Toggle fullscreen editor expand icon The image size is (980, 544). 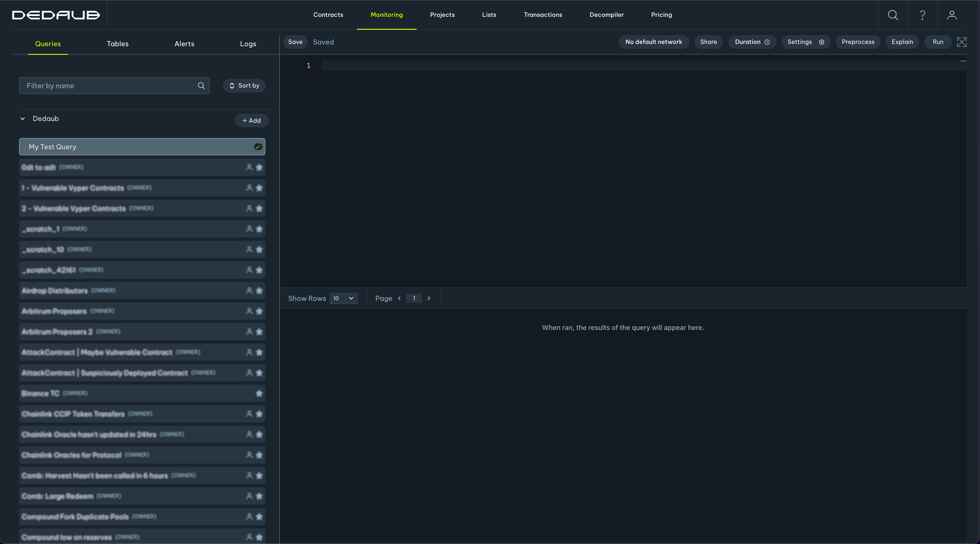[961, 42]
